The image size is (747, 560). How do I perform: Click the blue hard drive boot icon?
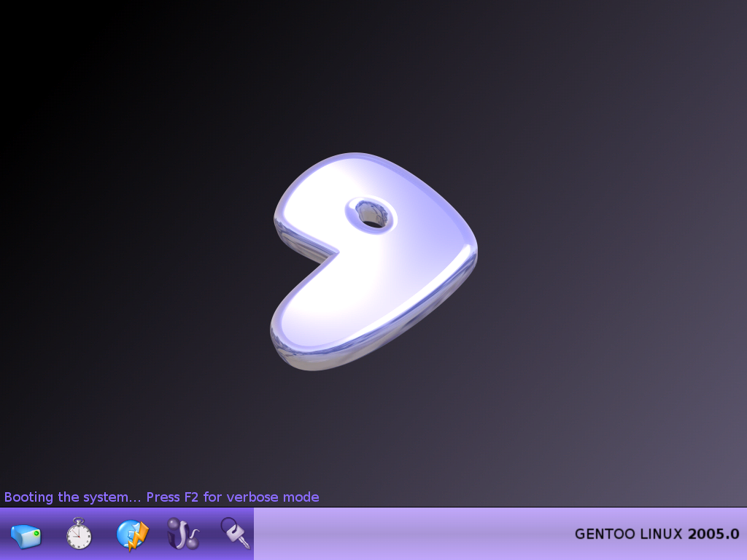tap(26, 536)
